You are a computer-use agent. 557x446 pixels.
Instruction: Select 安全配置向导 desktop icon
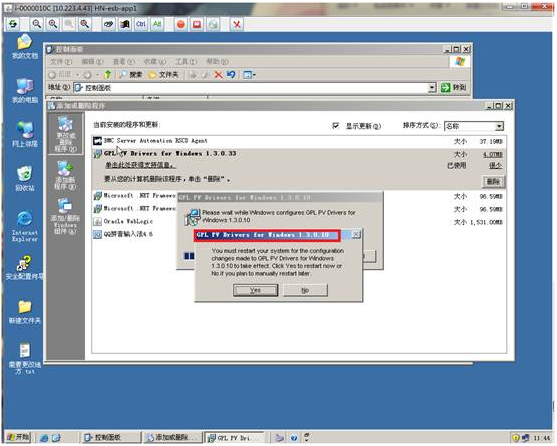pos(25,267)
